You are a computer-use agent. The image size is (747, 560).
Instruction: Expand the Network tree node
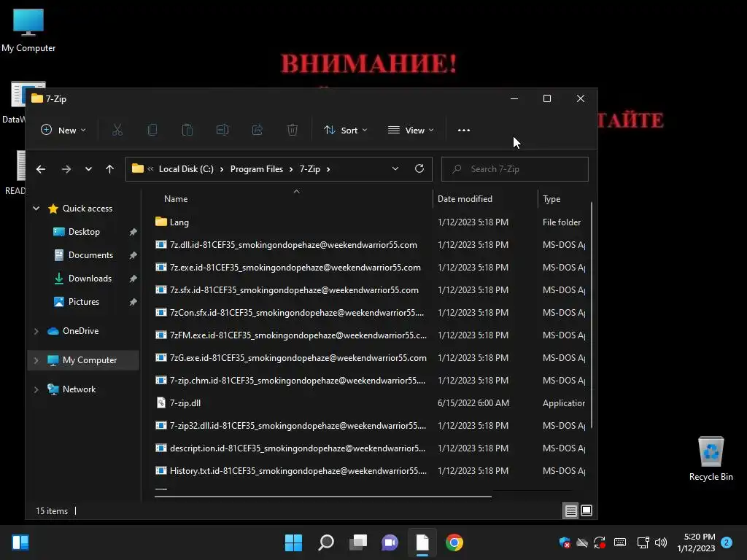coord(36,389)
